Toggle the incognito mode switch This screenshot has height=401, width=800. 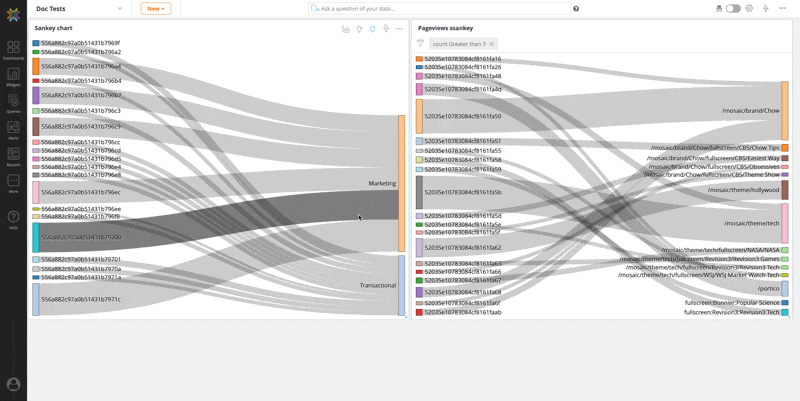[733, 8]
